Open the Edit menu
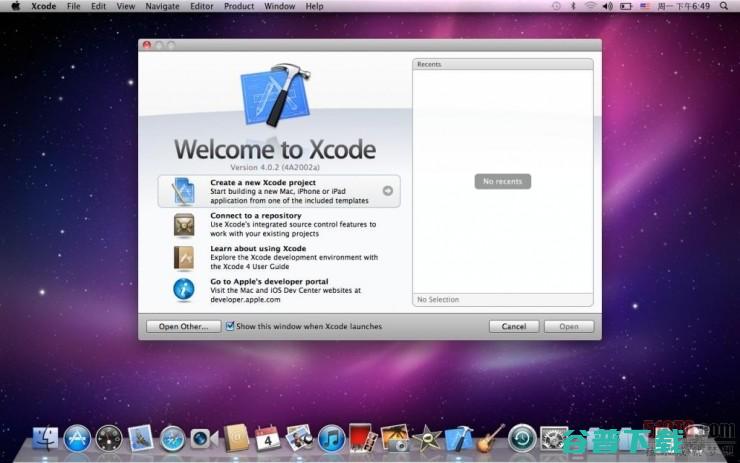740x463 pixels. [98, 6]
